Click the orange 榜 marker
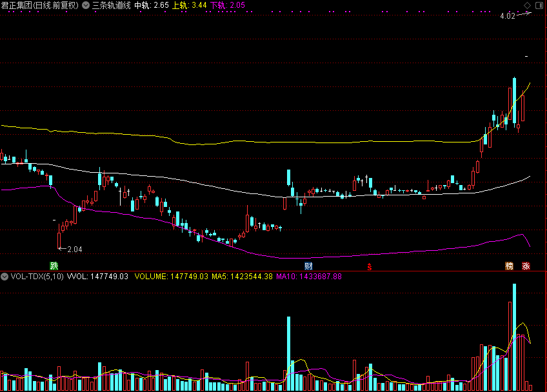547x392 pixels. [x=510, y=266]
